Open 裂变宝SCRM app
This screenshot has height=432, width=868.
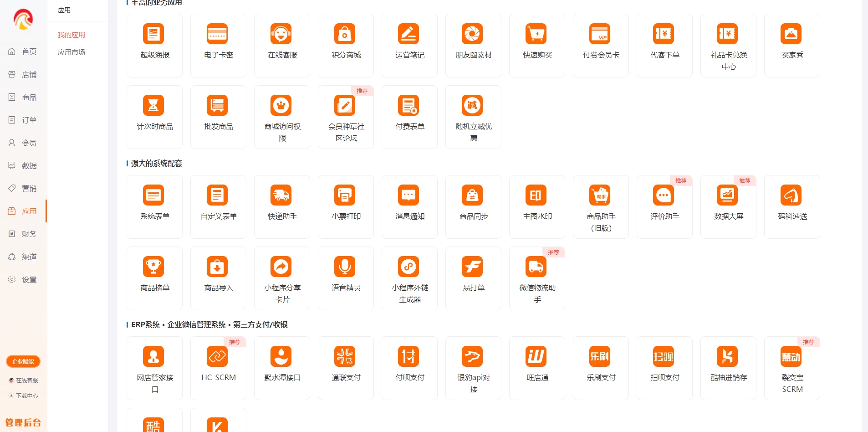pyautogui.click(x=792, y=368)
